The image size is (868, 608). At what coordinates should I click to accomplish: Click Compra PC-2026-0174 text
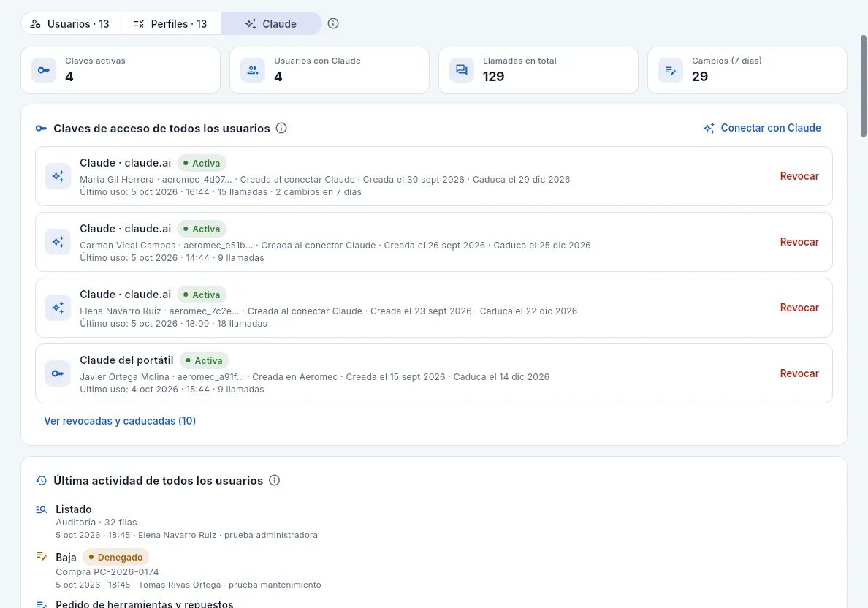(107, 572)
